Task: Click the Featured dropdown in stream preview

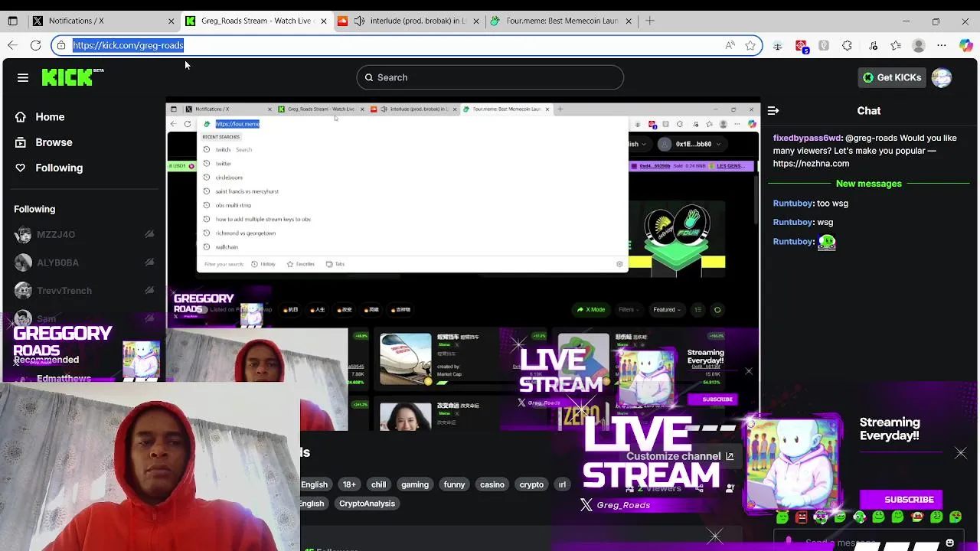Action: pos(667,310)
